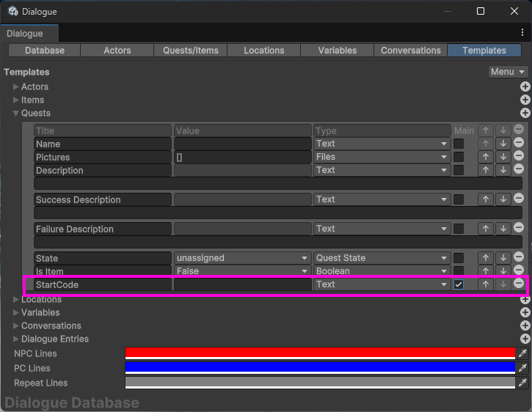Remove the State field row
Viewport: 532px width, 412px height.
[519, 257]
